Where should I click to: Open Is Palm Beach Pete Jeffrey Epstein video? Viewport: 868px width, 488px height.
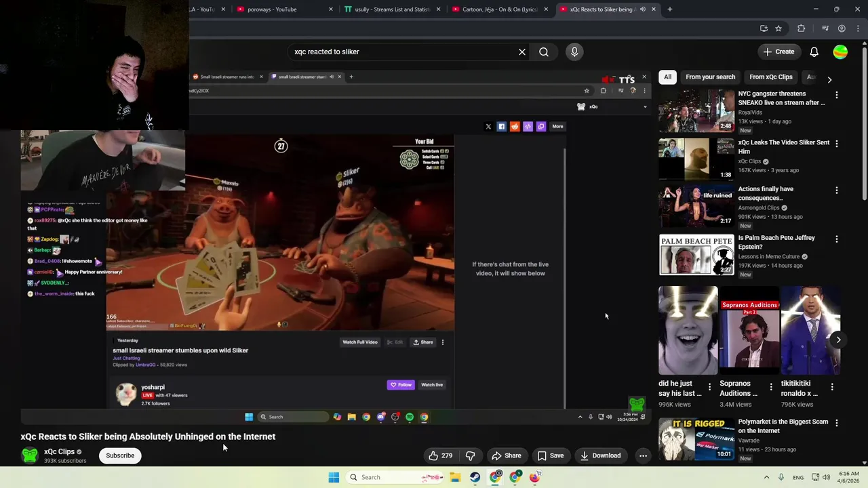click(696, 254)
